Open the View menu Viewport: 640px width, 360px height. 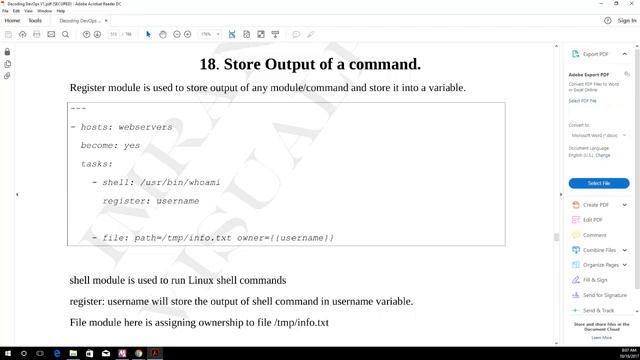(28, 11)
